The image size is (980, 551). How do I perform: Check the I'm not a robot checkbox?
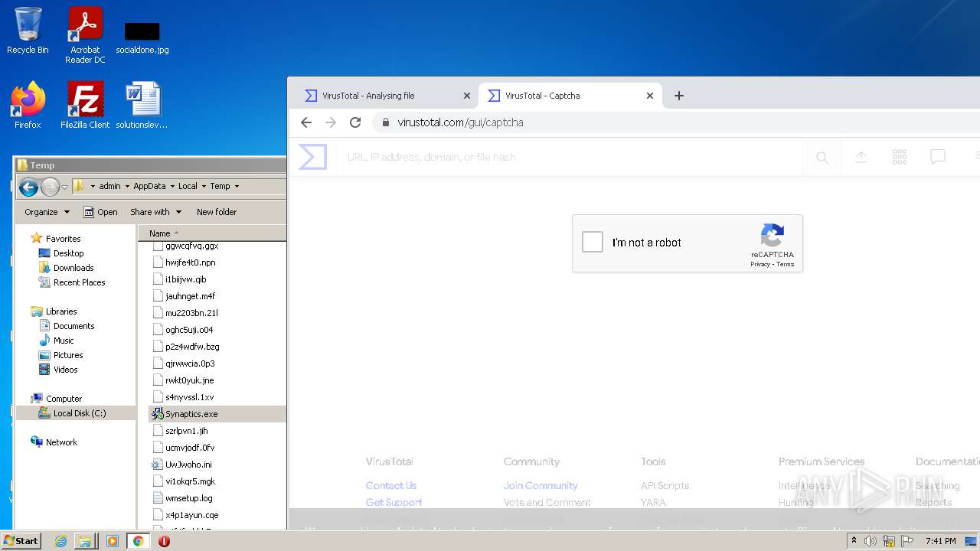(x=593, y=243)
